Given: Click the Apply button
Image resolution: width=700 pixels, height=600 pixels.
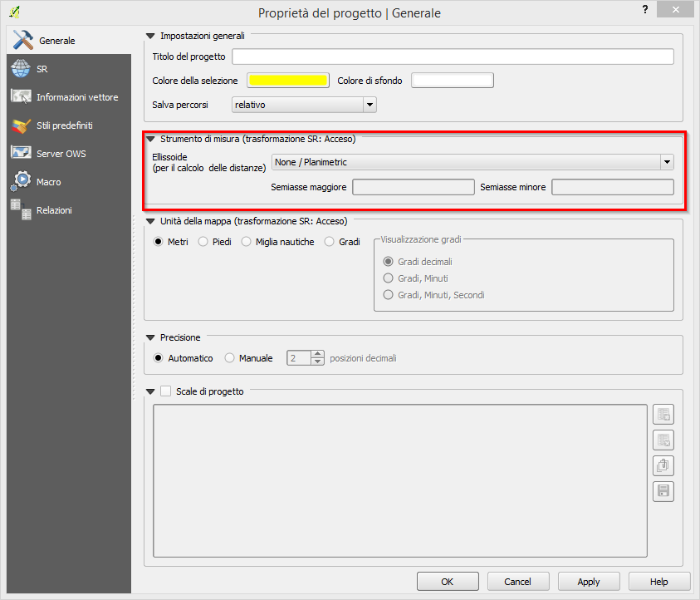Looking at the screenshot, I should [x=589, y=582].
